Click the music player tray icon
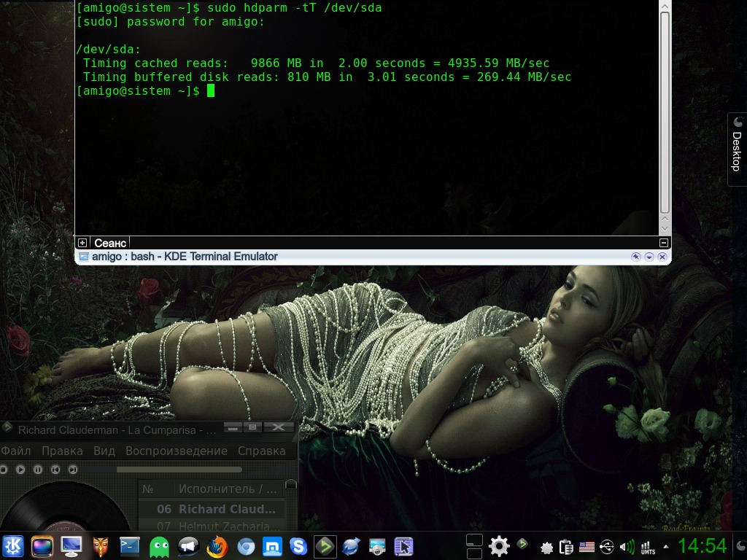The height and width of the screenshot is (560, 747). coord(522,543)
